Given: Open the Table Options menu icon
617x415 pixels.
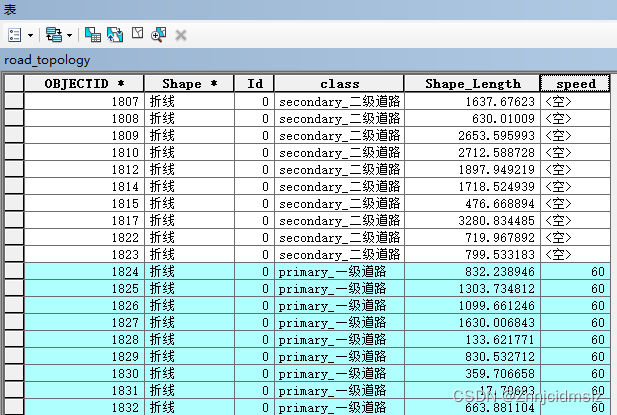Looking at the screenshot, I should [15, 35].
